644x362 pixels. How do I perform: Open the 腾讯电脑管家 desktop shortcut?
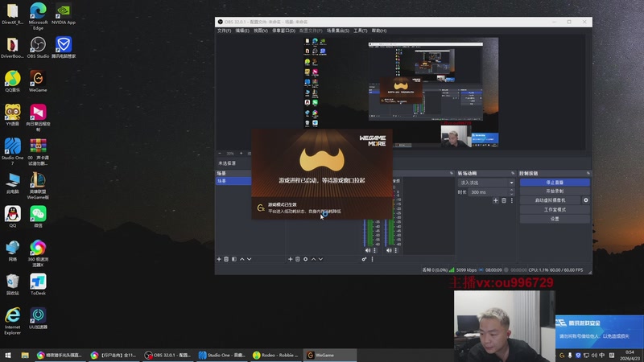[x=64, y=47]
